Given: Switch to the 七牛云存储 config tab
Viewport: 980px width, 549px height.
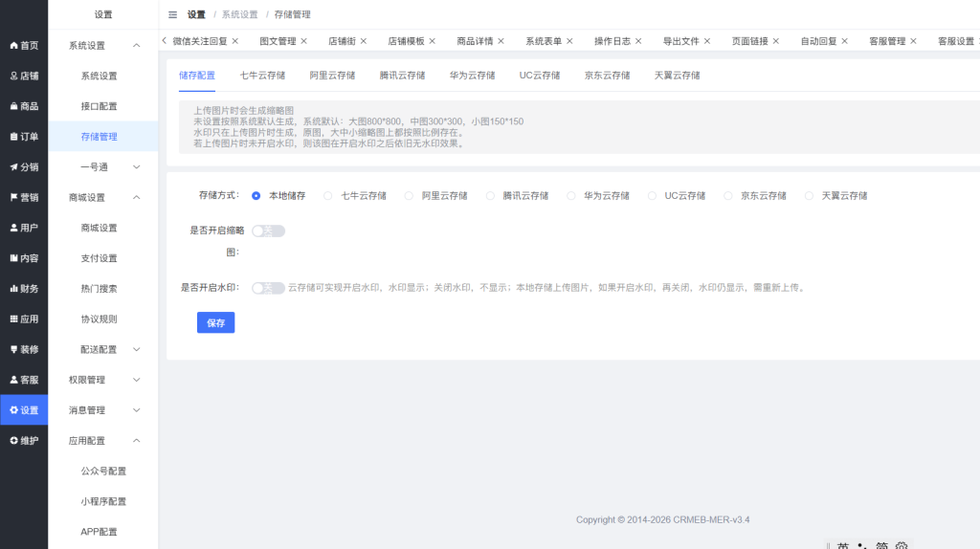Looking at the screenshot, I should (262, 76).
